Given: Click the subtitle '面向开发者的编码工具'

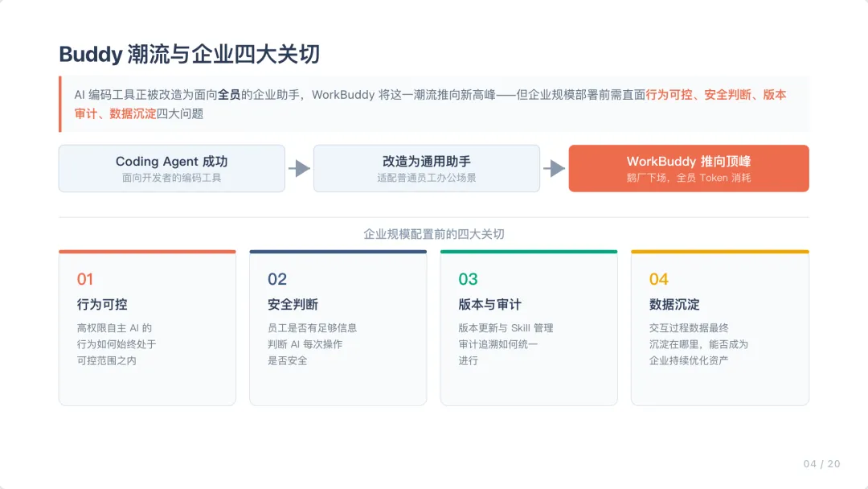Looking at the screenshot, I should pos(172,178).
